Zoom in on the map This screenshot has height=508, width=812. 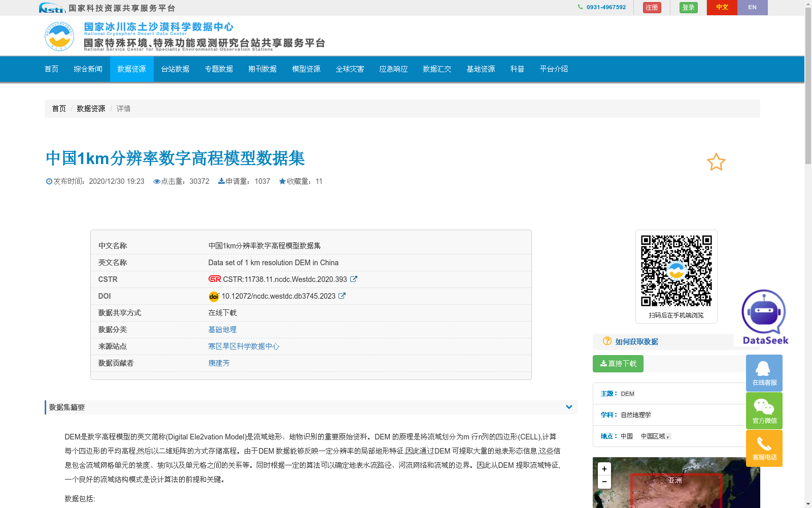(604, 469)
